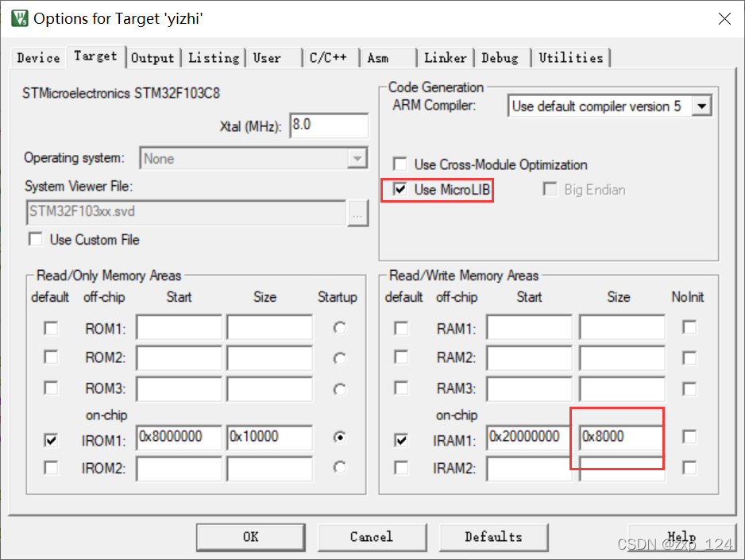Click the Cancel button
Viewport: 745px width, 560px height.
point(372,537)
